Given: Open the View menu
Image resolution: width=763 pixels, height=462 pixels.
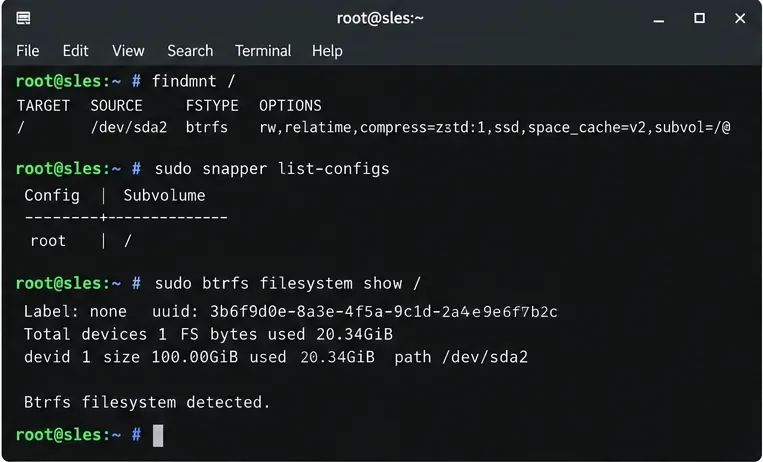Looking at the screenshot, I should coord(128,51).
